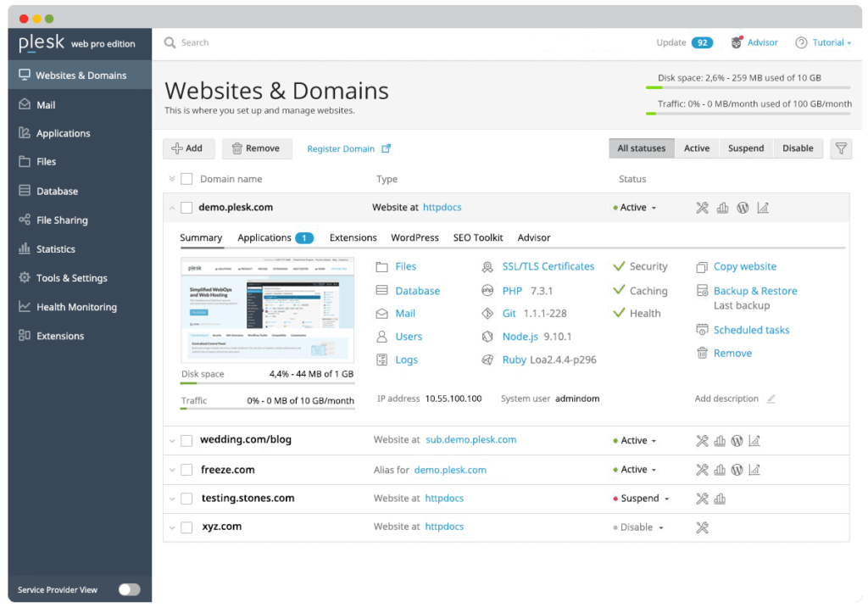Click the Traffic usage bar in the header

pyautogui.click(x=748, y=114)
